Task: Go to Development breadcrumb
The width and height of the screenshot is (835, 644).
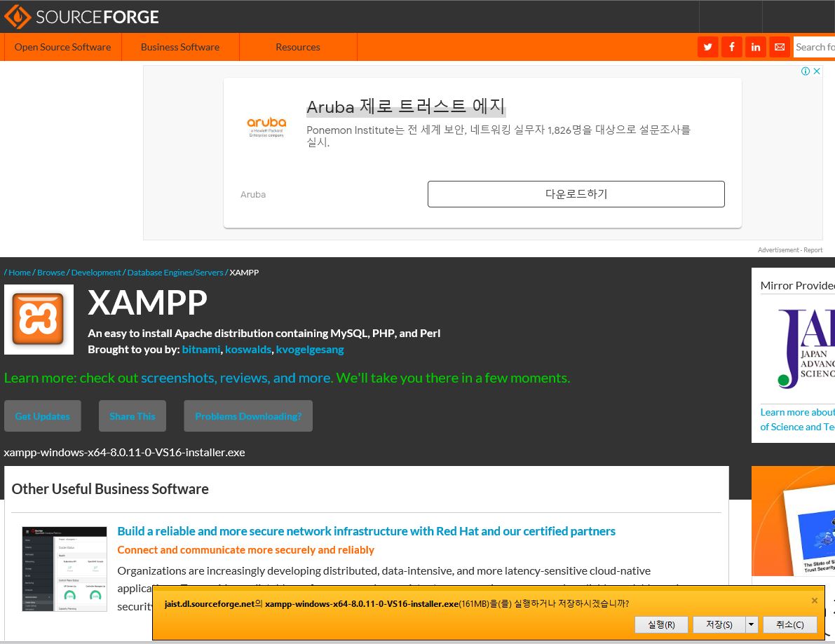Action: (96, 273)
